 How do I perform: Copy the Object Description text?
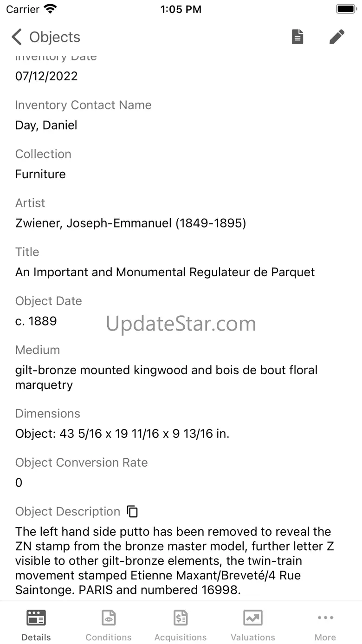pyautogui.click(x=133, y=511)
